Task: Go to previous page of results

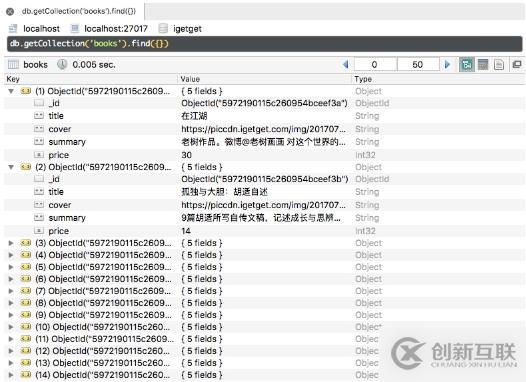Action: tap(346, 64)
